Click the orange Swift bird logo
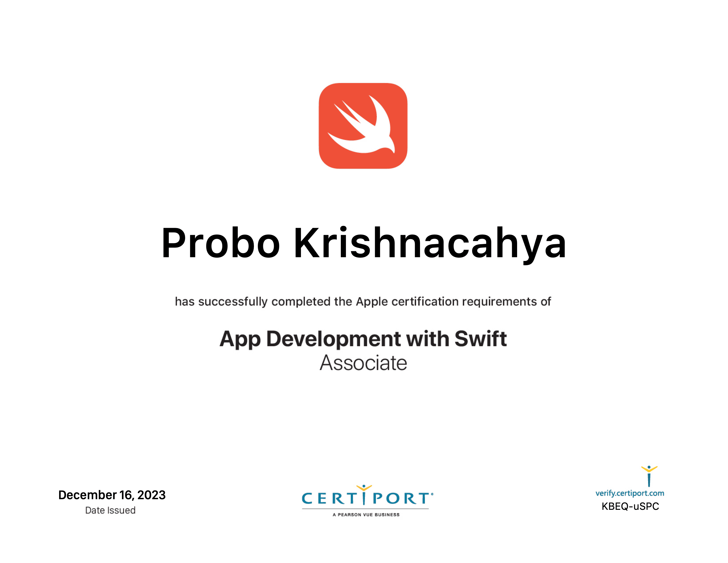This screenshot has height=563, width=728. (x=363, y=126)
